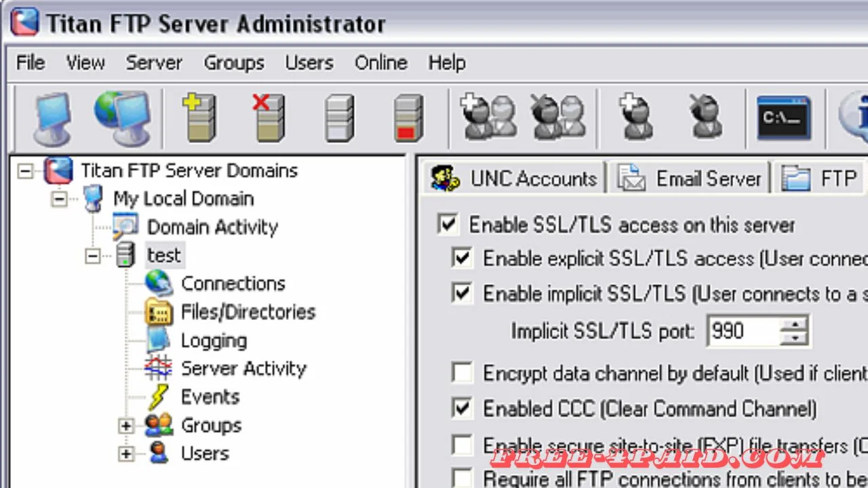Check Enable secure site-to-site FXP transfers
Image resolution: width=868 pixels, height=488 pixels.
click(462, 445)
